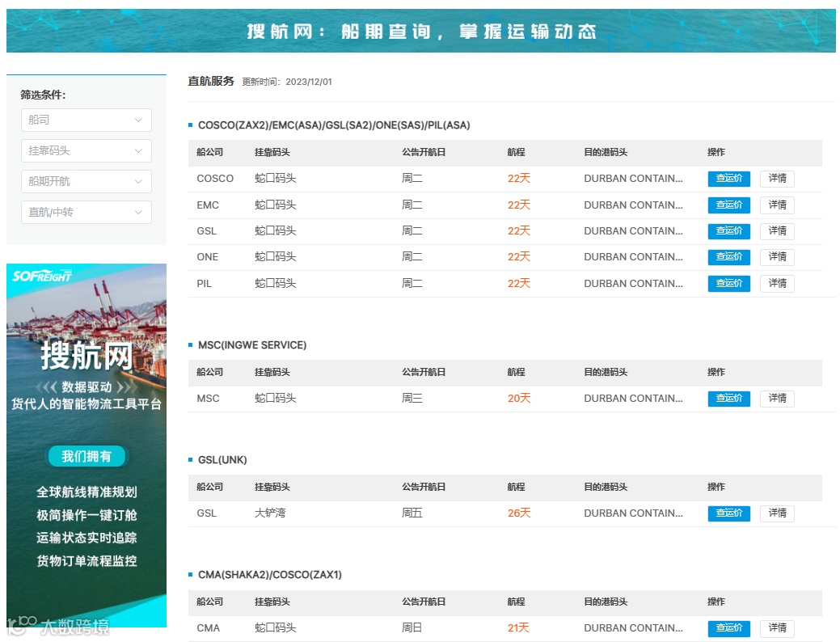Click the 直航服务 section title
The height and width of the screenshot is (642, 840).
click(x=211, y=81)
